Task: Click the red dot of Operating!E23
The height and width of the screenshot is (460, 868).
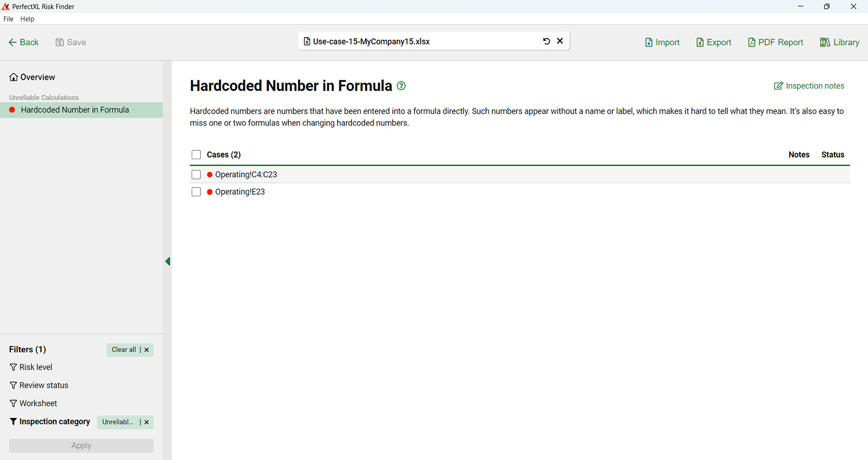Action: pyautogui.click(x=210, y=192)
